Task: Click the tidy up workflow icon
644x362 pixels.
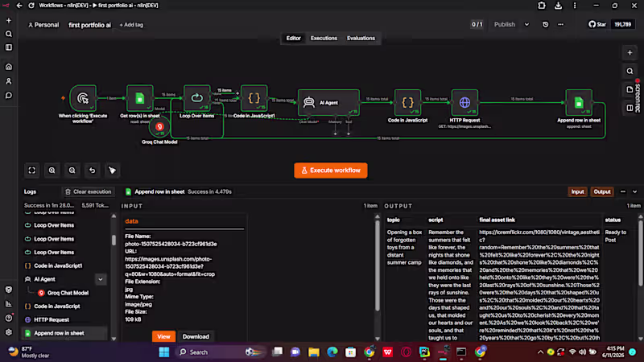Action: (x=112, y=171)
